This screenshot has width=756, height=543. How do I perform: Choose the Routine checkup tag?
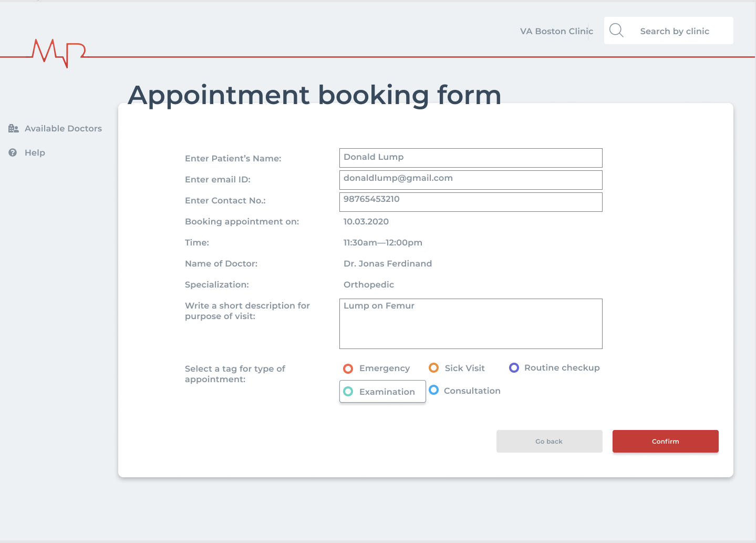pos(514,368)
